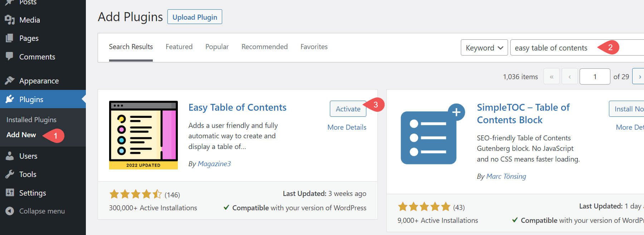This screenshot has height=235, width=644.
Task: Open the Easy Table of Contents thumbnail
Action: pos(143,135)
